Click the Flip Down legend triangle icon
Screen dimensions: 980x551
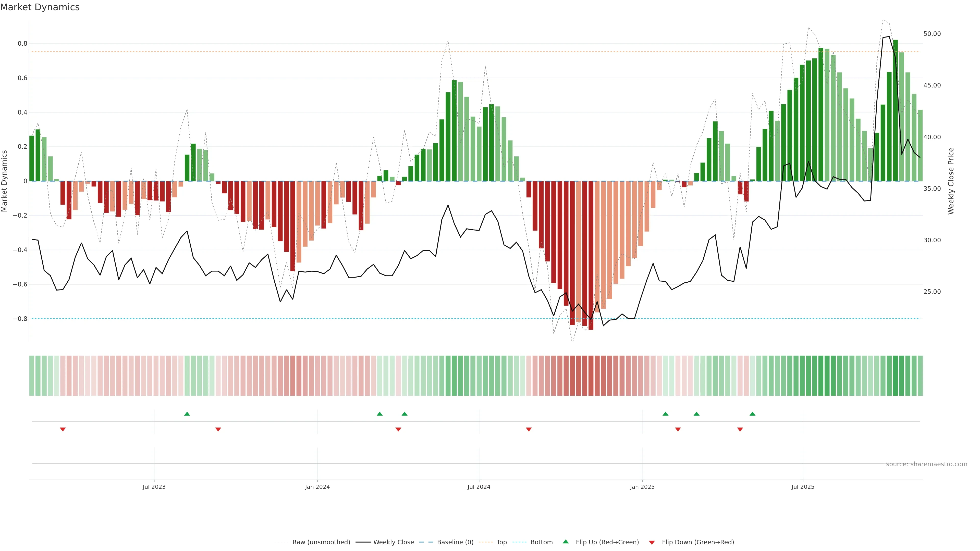(652, 542)
